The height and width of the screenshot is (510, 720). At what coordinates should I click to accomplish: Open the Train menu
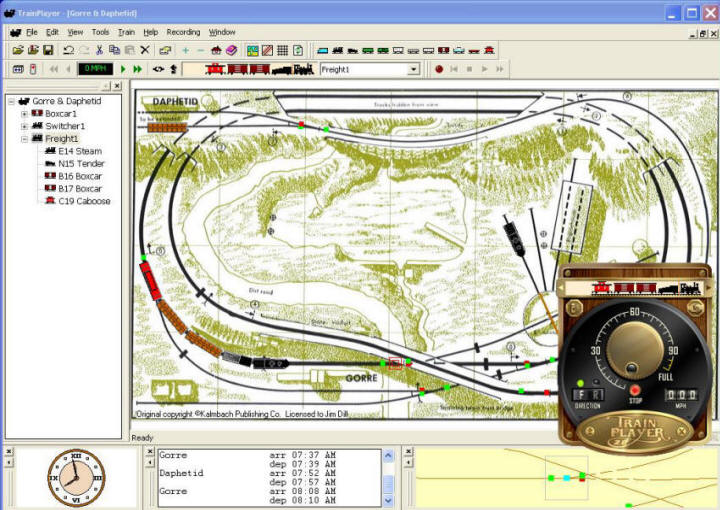click(126, 32)
